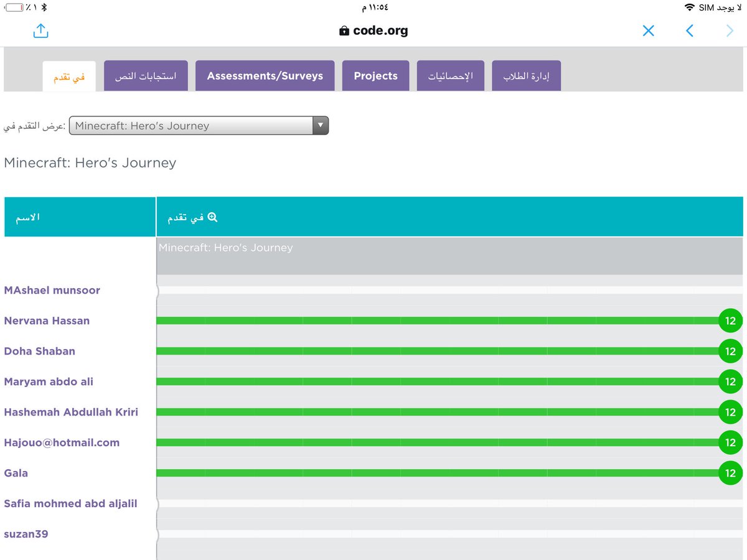The width and height of the screenshot is (747, 560).
Task: Click the Minecraft: Hero's Journey page heading
Action: 90,163
